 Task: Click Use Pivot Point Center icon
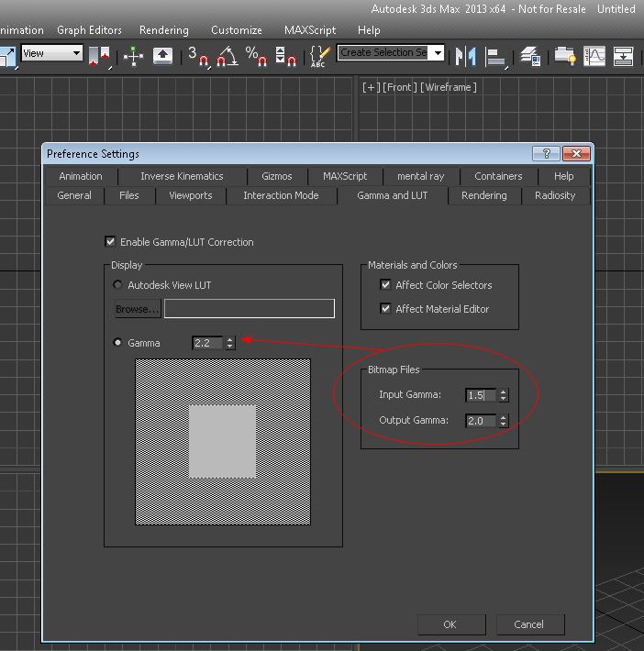click(99, 56)
